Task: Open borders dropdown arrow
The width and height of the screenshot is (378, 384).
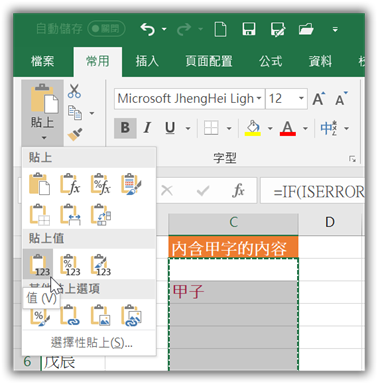Action: coord(229,128)
